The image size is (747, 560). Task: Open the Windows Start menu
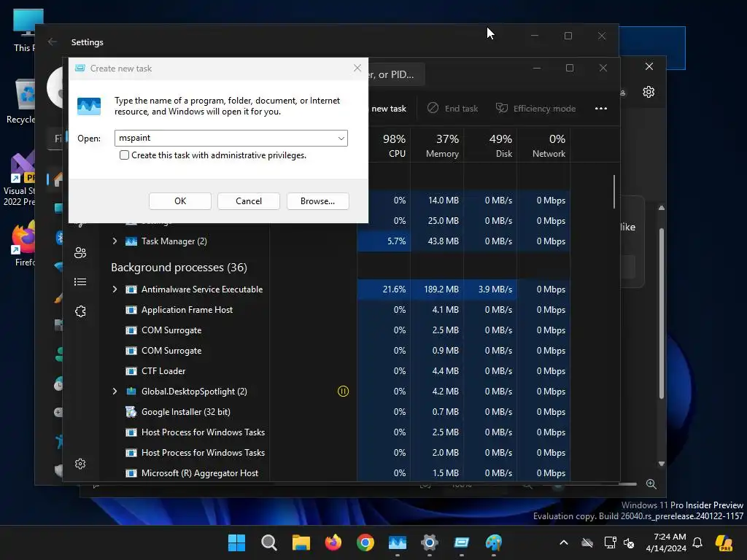click(x=237, y=542)
